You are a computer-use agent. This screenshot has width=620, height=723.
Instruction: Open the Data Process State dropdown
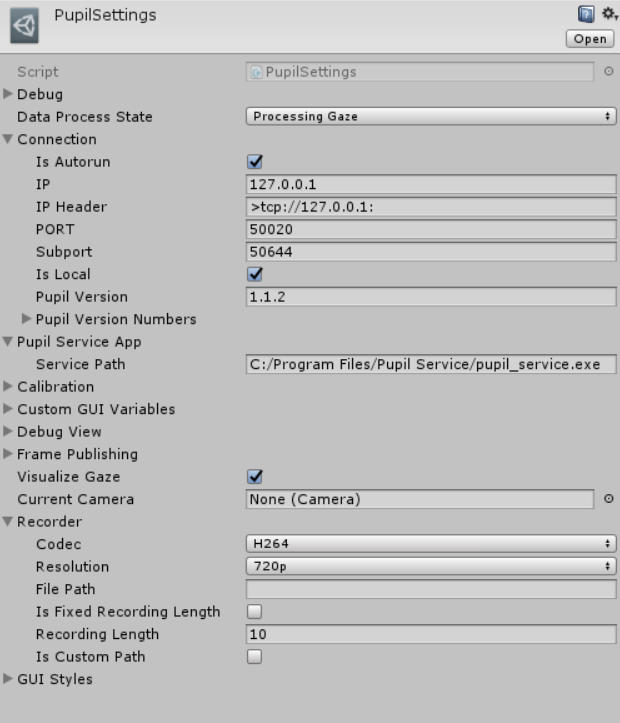431,116
